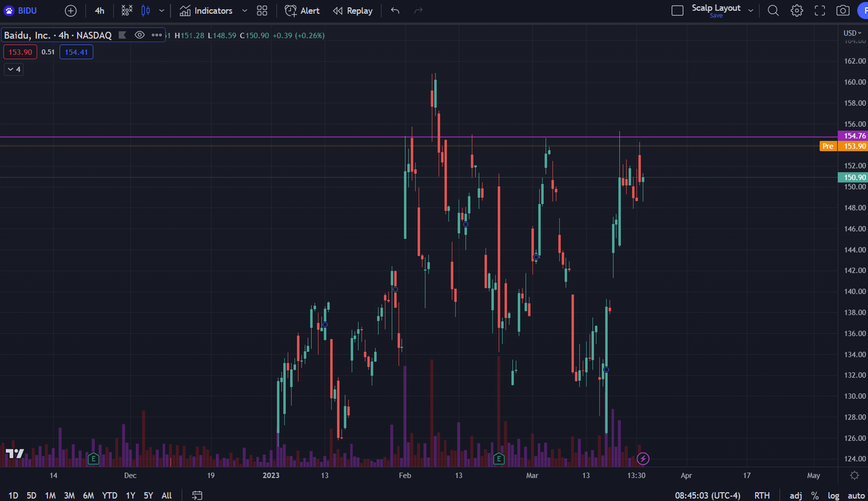Select the All date range
Viewport: 868px width, 501px height.
[166, 495]
